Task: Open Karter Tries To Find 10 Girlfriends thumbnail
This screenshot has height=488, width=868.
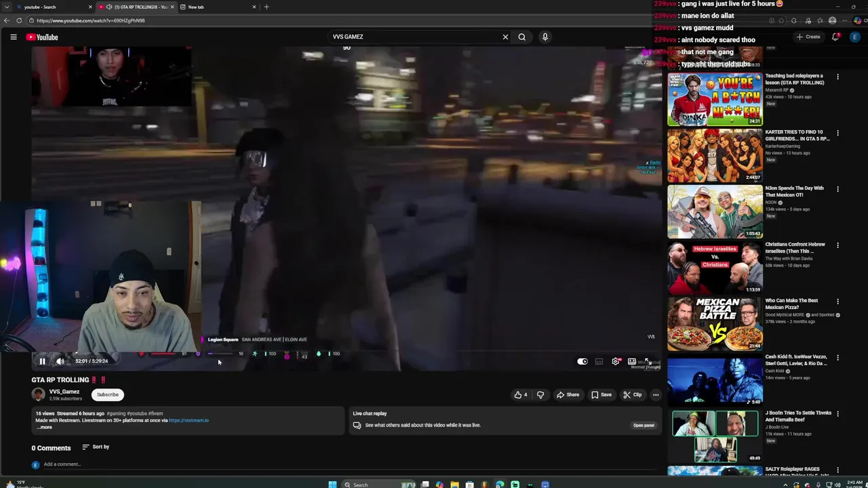Action: [715, 155]
